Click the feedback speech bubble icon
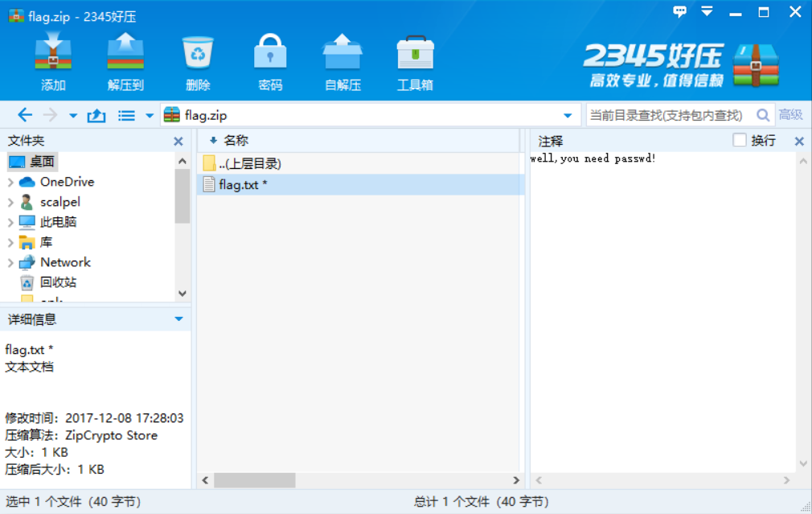This screenshot has width=812, height=514. point(679,11)
